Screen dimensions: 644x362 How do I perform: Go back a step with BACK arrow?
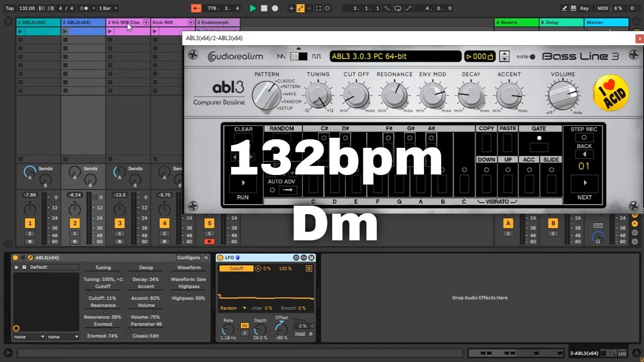584,154
